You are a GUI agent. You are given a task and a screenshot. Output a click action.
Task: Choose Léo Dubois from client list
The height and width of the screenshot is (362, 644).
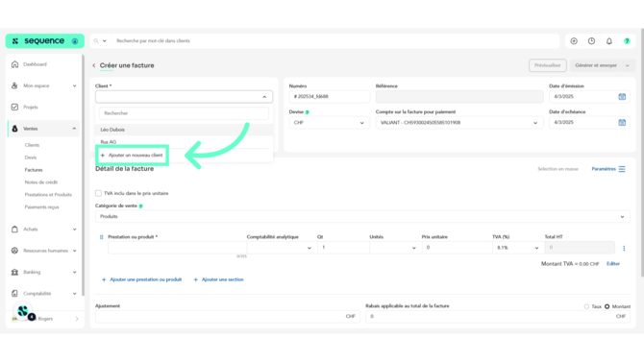click(184, 130)
